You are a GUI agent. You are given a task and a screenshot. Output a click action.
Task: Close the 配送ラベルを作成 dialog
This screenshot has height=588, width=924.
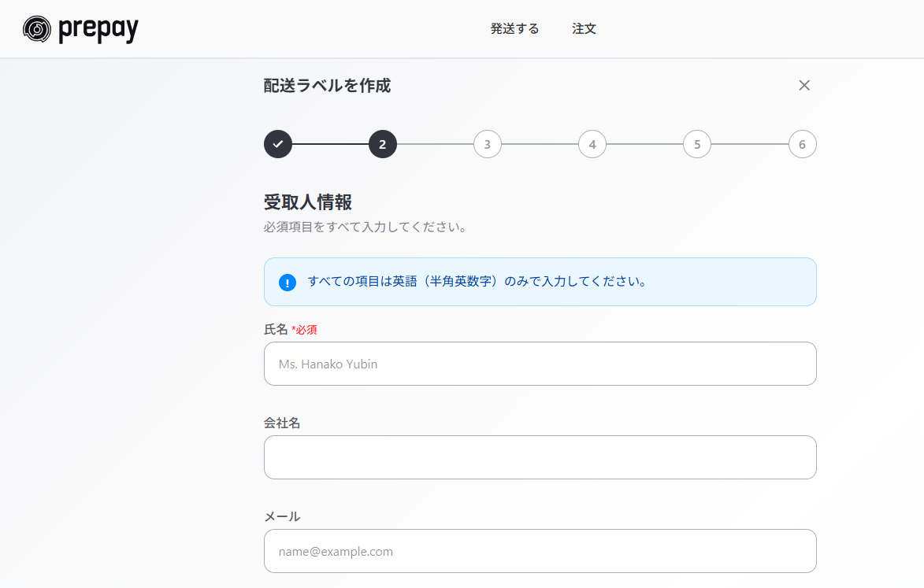[x=803, y=85]
